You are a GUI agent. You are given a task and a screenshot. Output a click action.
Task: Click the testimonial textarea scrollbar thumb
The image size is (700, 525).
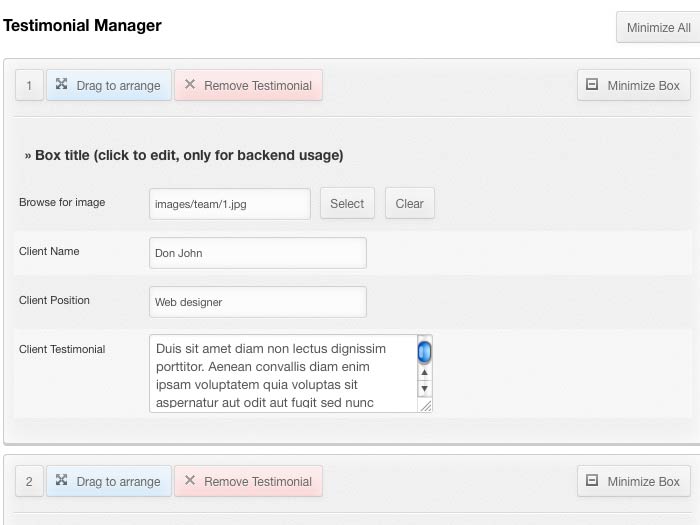coord(424,351)
